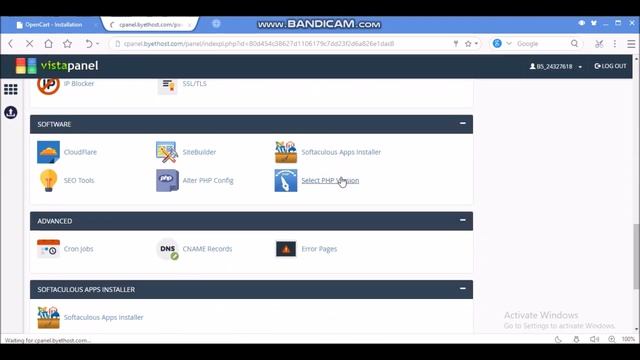The image size is (640, 360).
Task: Click Softaculous icon in bottom installer section
Action: [48, 317]
